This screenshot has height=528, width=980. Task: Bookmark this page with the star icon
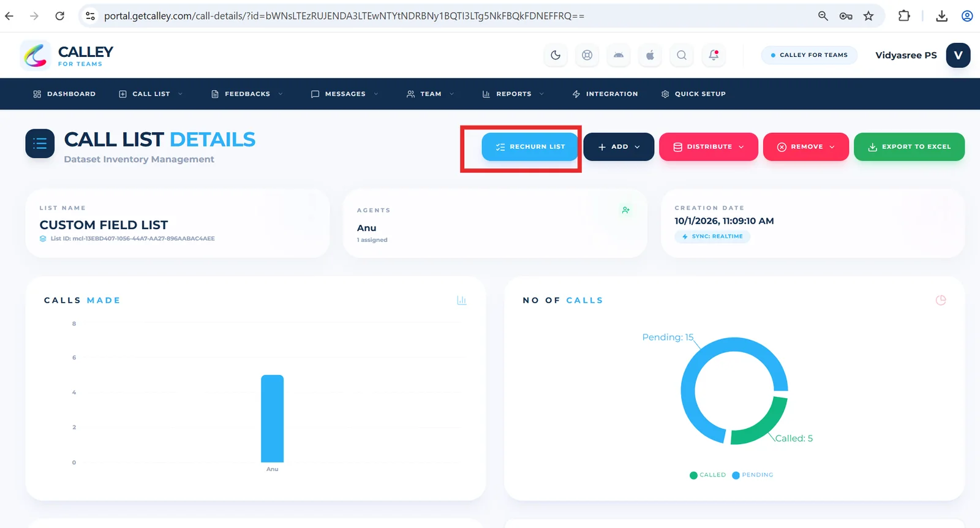point(869,16)
